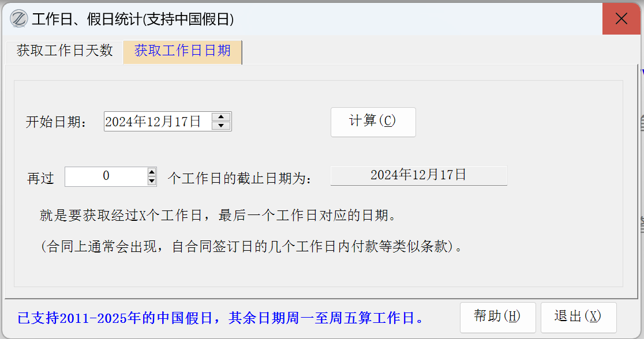The width and height of the screenshot is (644, 339).
Task: Click the window title text 工作日、假日统计
Action: (87, 19)
